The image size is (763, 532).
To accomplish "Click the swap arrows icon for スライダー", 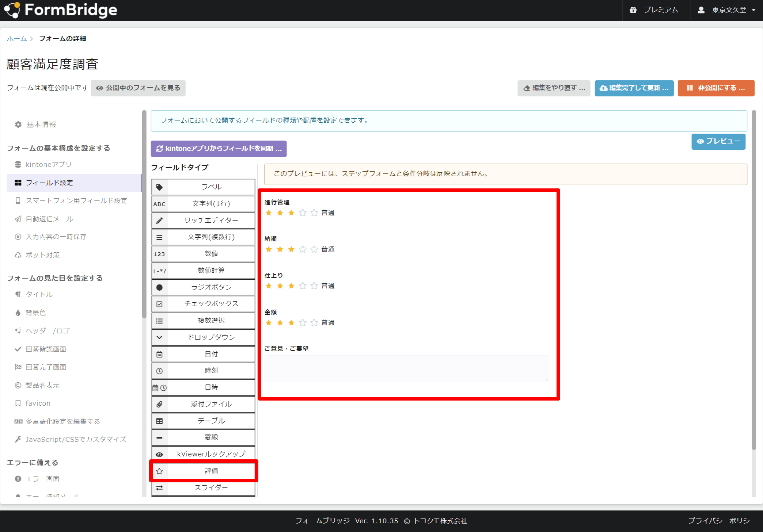I will (x=159, y=488).
